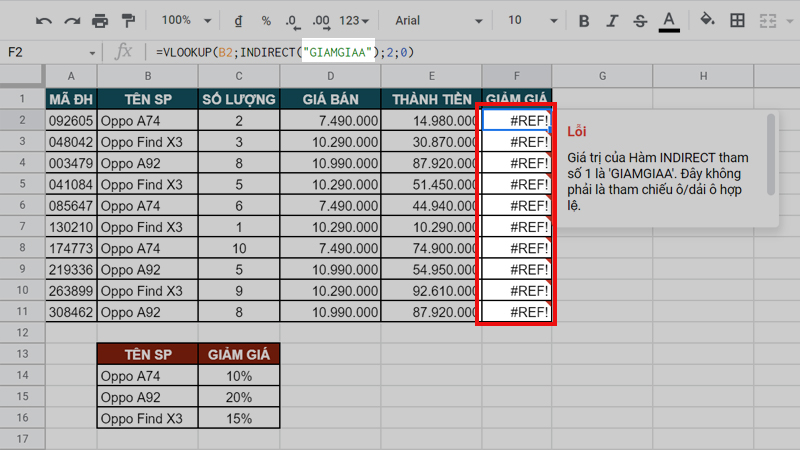The height and width of the screenshot is (450, 800).
Task: Select column D header
Action: click(x=330, y=76)
